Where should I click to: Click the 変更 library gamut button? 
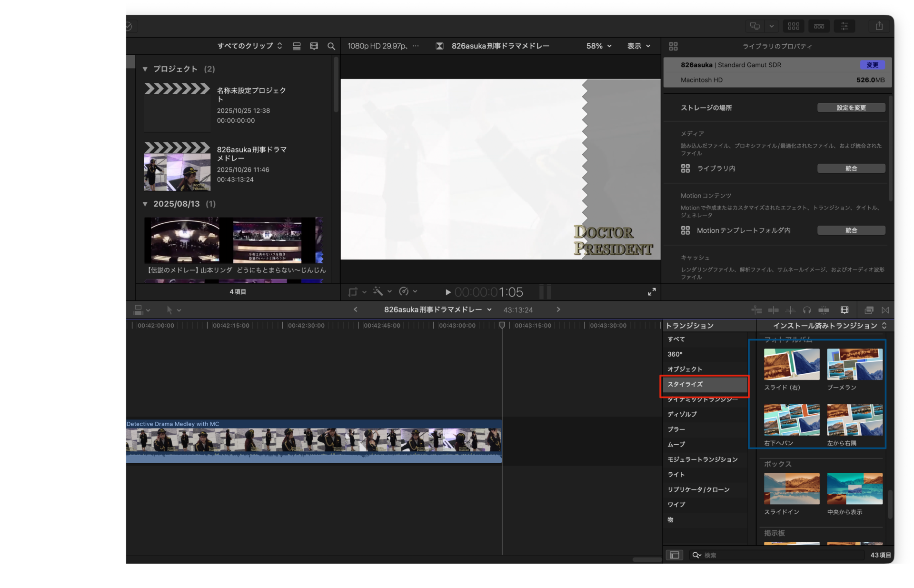coord(872,65)
